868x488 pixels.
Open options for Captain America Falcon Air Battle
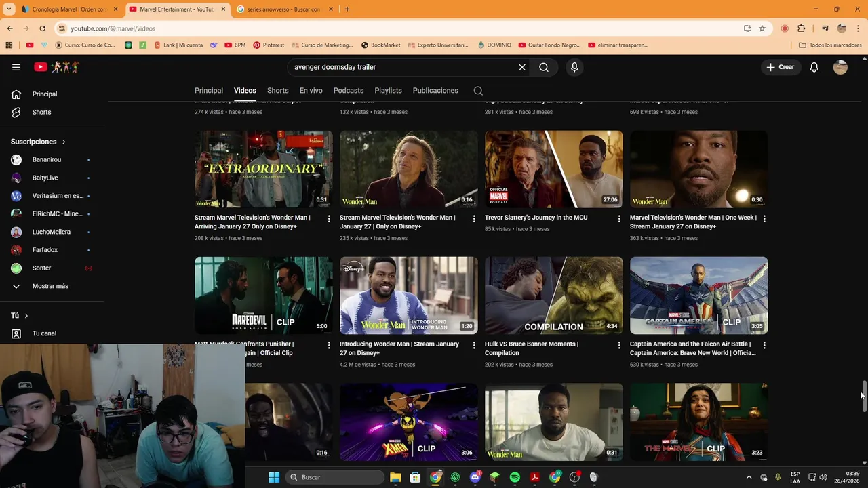point(764,345)
